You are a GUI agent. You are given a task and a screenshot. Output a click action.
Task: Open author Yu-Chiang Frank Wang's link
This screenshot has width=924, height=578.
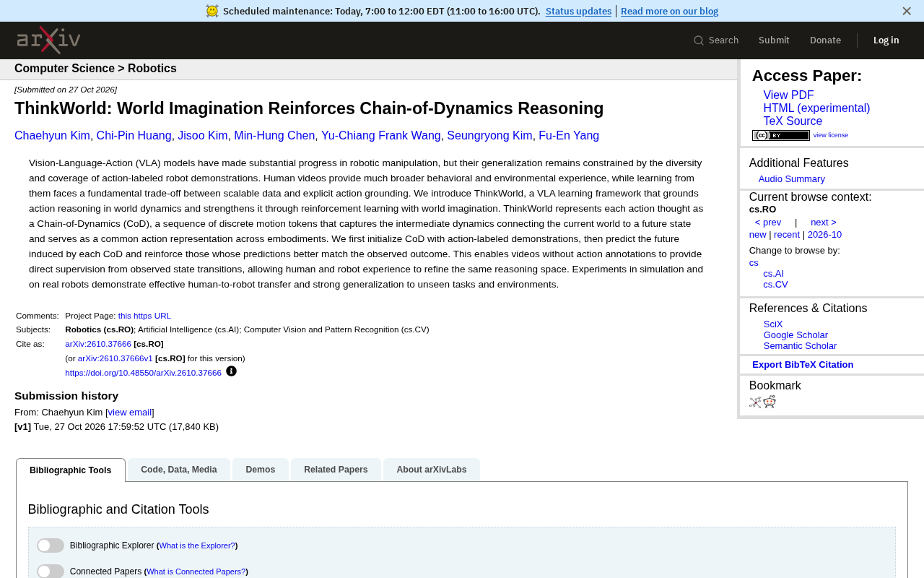click(x=381, y=136)
